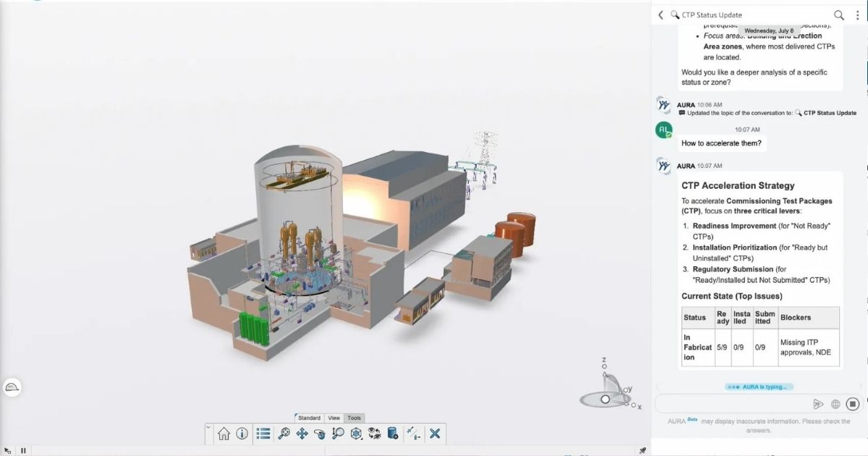
Task: Click the CTP Status Update conversation title
Action: click(x=712, y=14)
